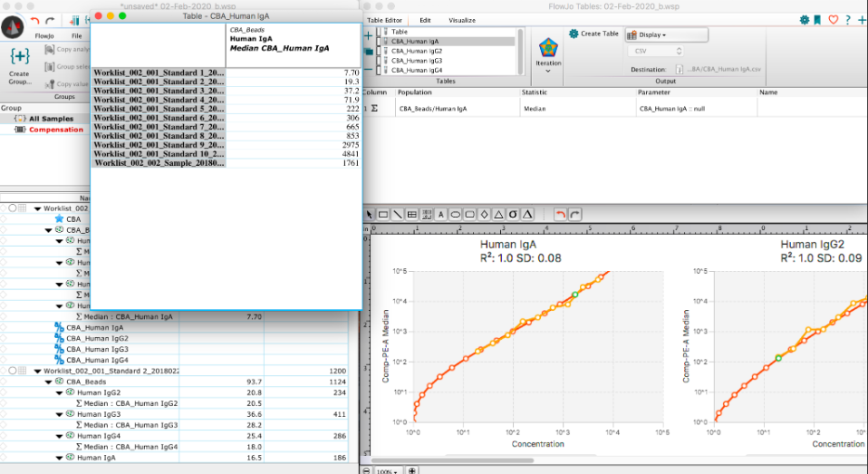Collapse Human IgG3 gate node
The width and height of the screenshot is (868, 474).
(59, 414)
